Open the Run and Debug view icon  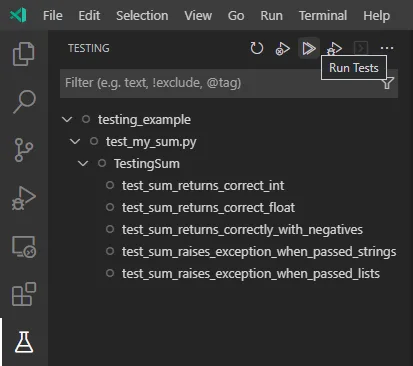point(24,198)
